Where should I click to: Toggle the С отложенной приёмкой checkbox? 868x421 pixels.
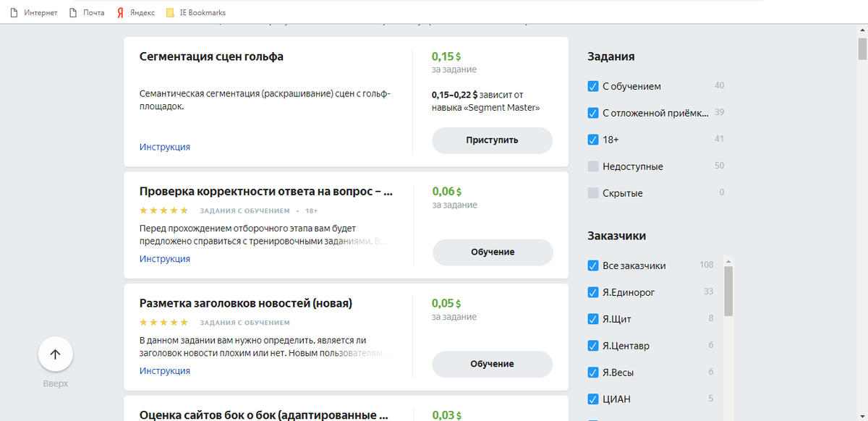pyautogui.click(x=593, y=113)
